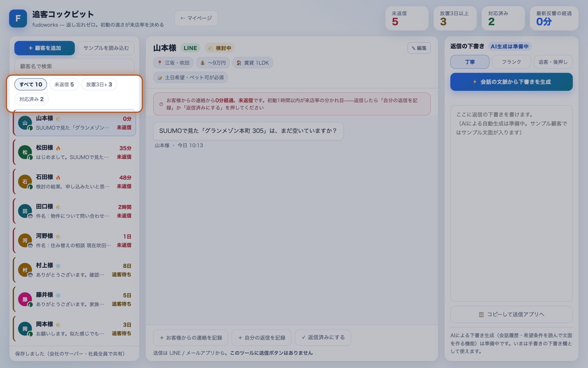Click the 未返信 5 stat card
The image size is (588, 368).
[407, 18]
